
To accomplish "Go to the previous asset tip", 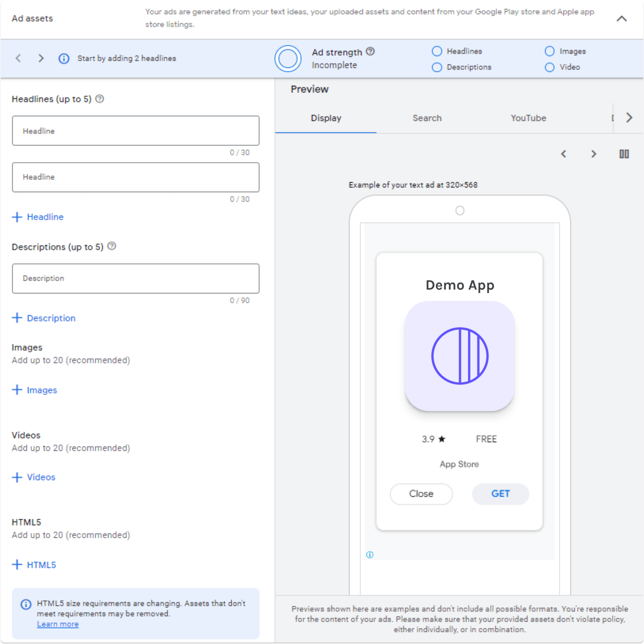I will (x=18, y=58).
